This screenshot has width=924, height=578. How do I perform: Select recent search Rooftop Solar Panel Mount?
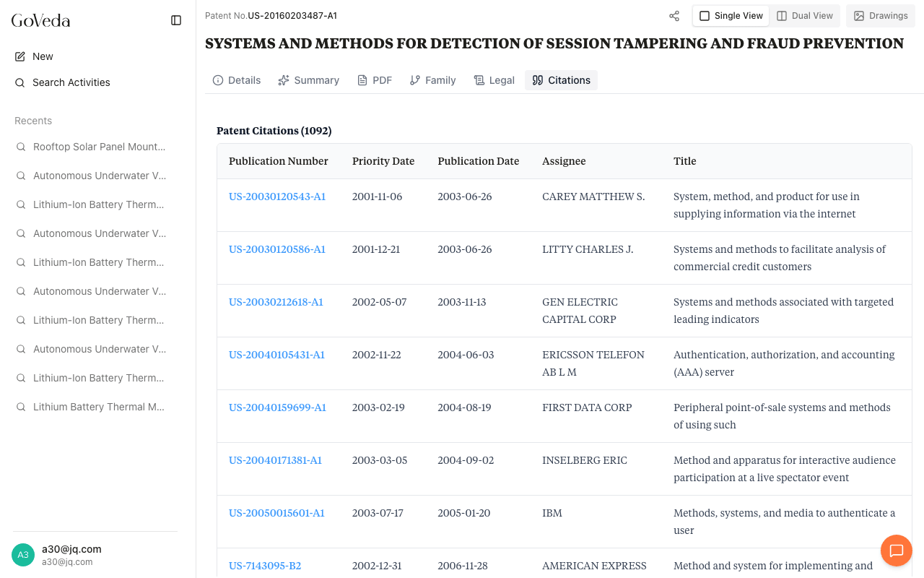pyautogui.click(x=97, y=147)
